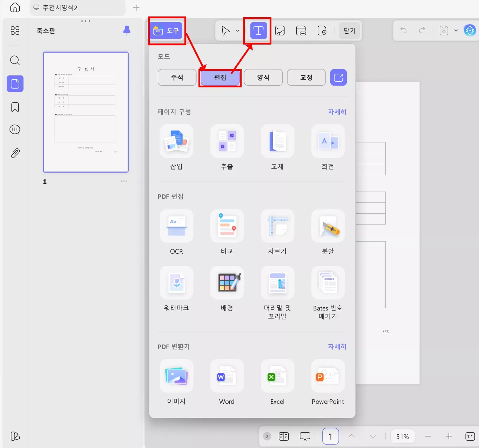Activate the text edit tool
479x448 pixels.
[x=258, y=31]
